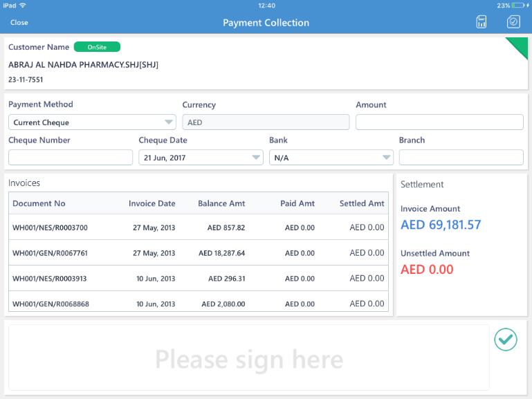The width and height of the screenshot is (532, 399).
Task: Sort by Balance Amt column header
Action: [x=221, y=203]
